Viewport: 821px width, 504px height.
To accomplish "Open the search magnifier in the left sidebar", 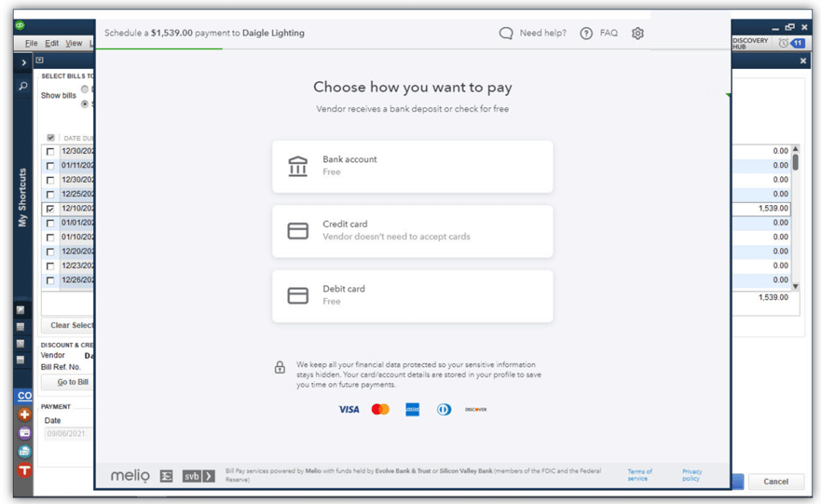I will pyautogui.click(x=22, y=86).
